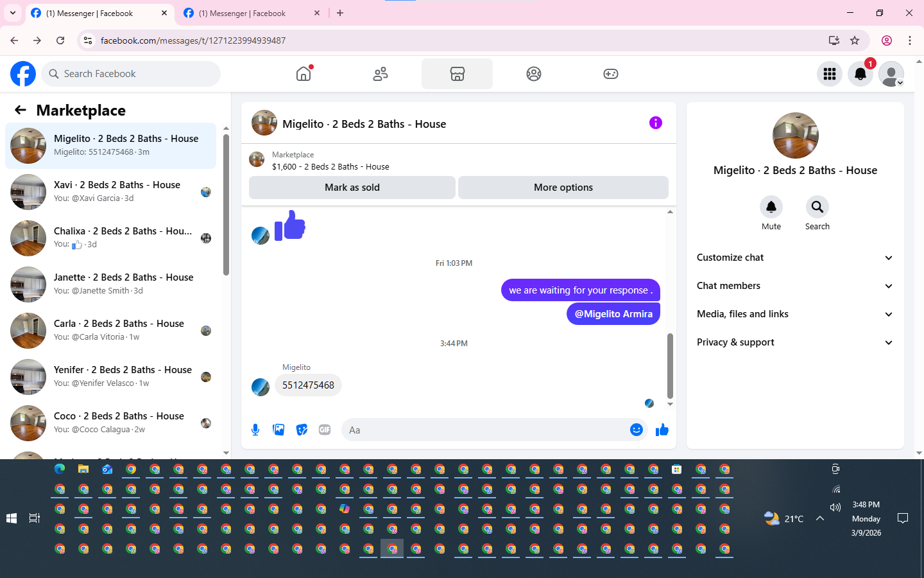Click the @Migelito Armira mention
The height and width of the screenshot is (578, 924).
pyautogui.click(x=613, y=314)
